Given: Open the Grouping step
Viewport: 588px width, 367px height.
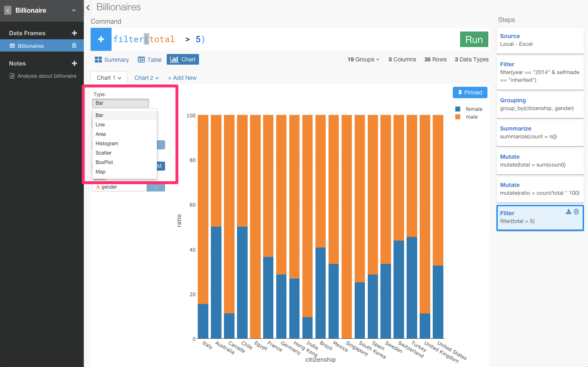Looking at the screenshot, I should (x=540, y=105).
